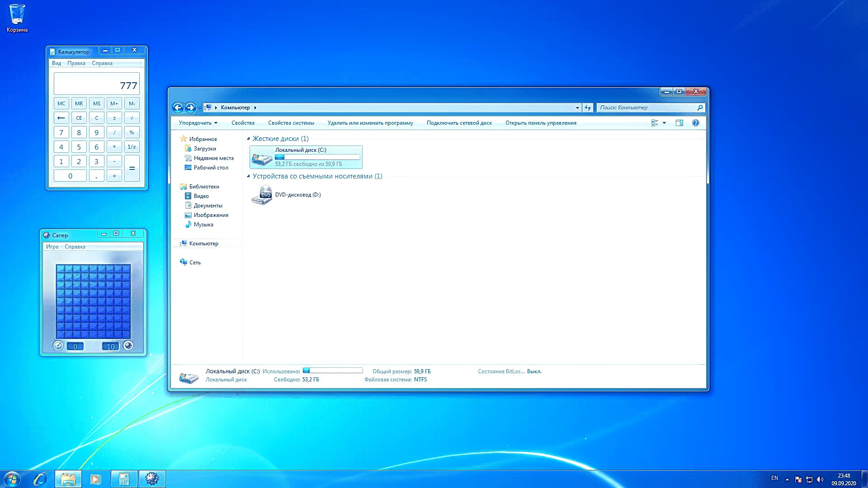Open the Вид menu in Calculator

(57, 63)
